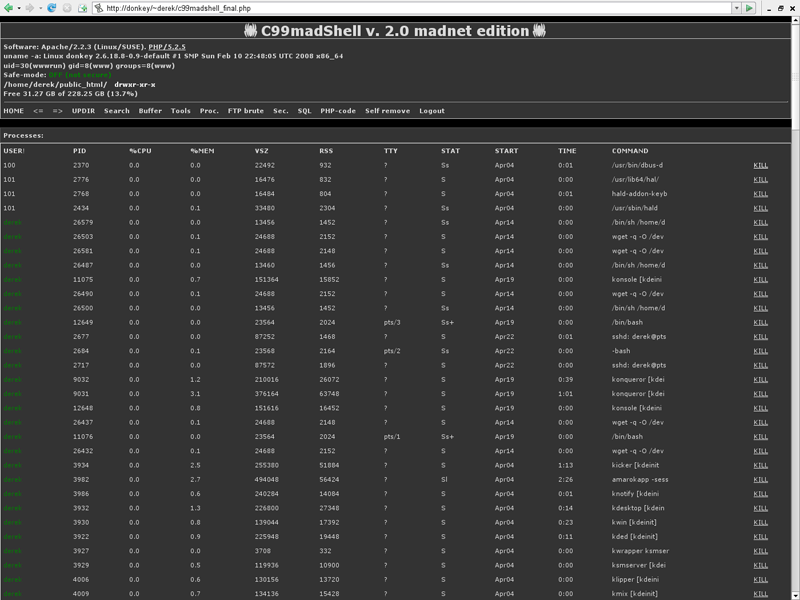Screen dimensions: 800x600
Task: Click the Self remove menu item
Action: click(x=388, y=111)
